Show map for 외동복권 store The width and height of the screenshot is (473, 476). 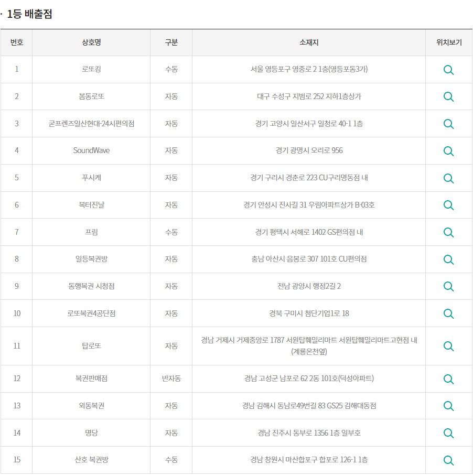[x=448, y=406]
